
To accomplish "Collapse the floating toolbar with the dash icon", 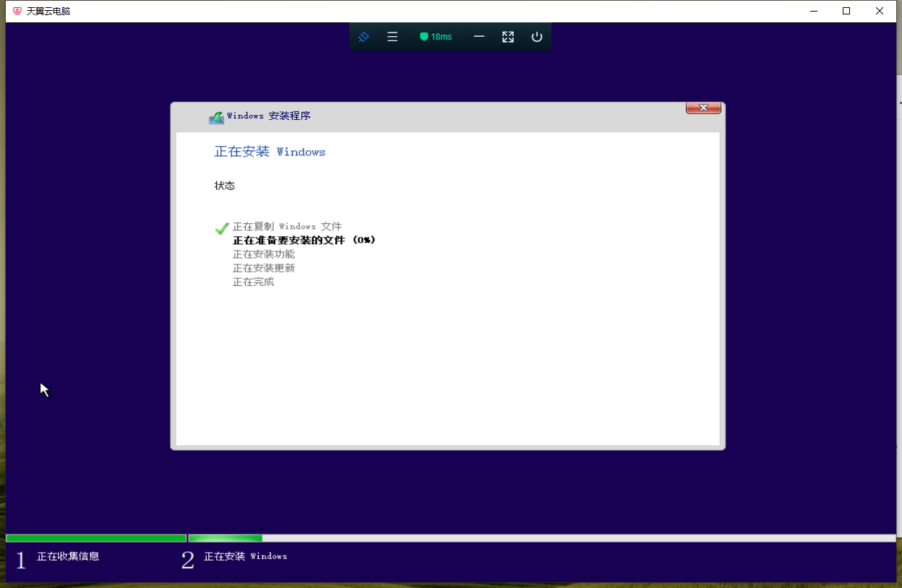I will tap(479, 37).
